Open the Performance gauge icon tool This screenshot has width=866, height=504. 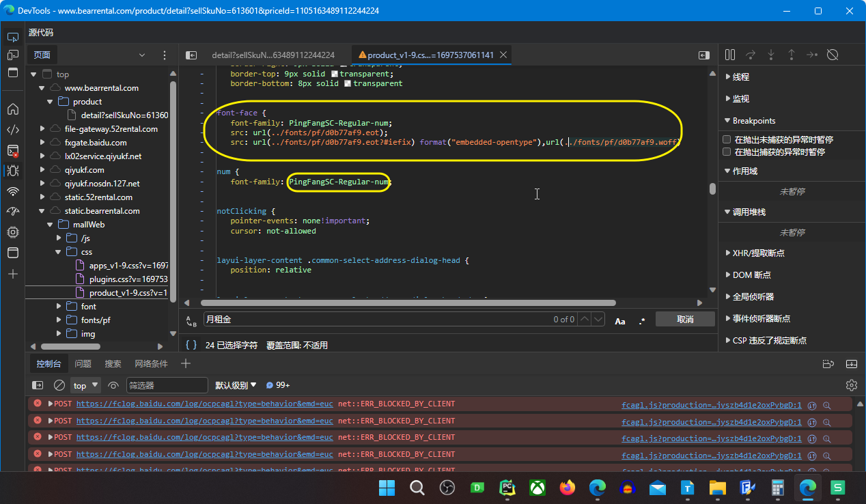coord(12,212)
